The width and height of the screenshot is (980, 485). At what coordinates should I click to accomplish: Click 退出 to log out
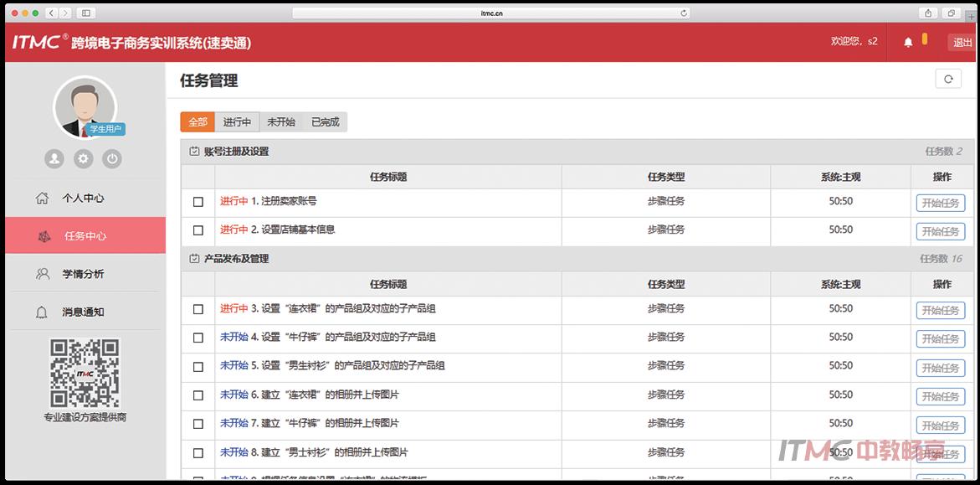click(x=961, y=41)
